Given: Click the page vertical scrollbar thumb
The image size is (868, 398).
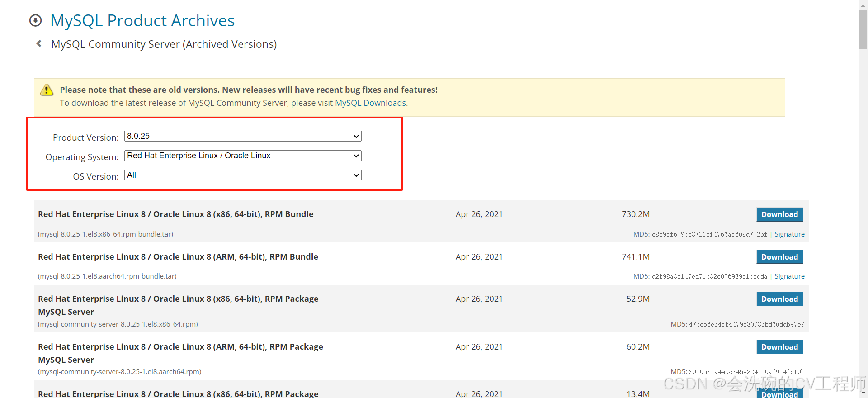Looking at the screenshot, I should pos(863,28).
